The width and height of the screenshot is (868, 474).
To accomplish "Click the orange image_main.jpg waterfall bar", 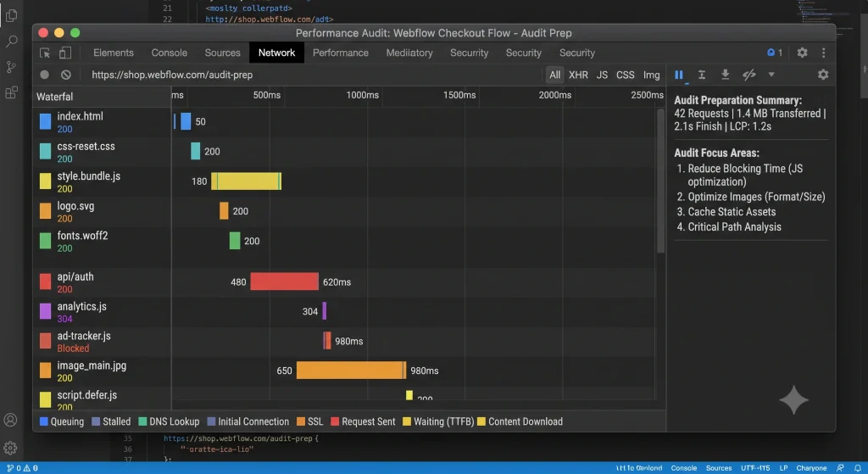I will [x=351, y=370].
